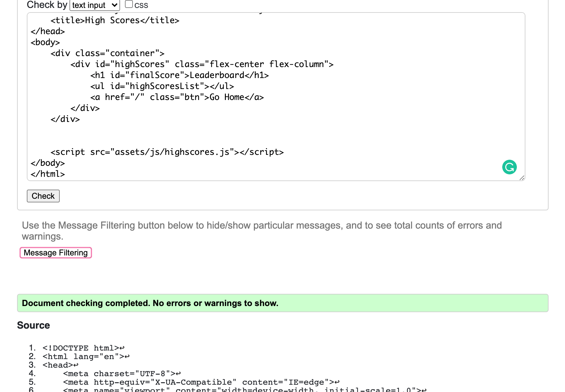Open the Grammarly icon in the textarea
The width and height of the screenshot is (565, 392).
point(509,167)
